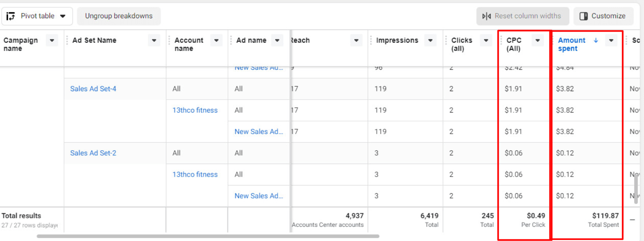644x241 pixels.
Task: Click the Amount spent descending sort arrow
Action: [x=596, y=40]
